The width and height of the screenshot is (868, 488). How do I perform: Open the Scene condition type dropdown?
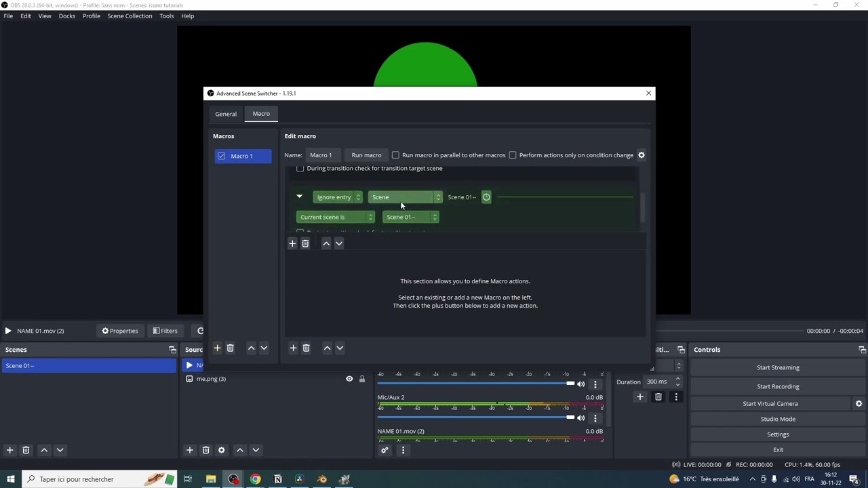pos(406,197)
